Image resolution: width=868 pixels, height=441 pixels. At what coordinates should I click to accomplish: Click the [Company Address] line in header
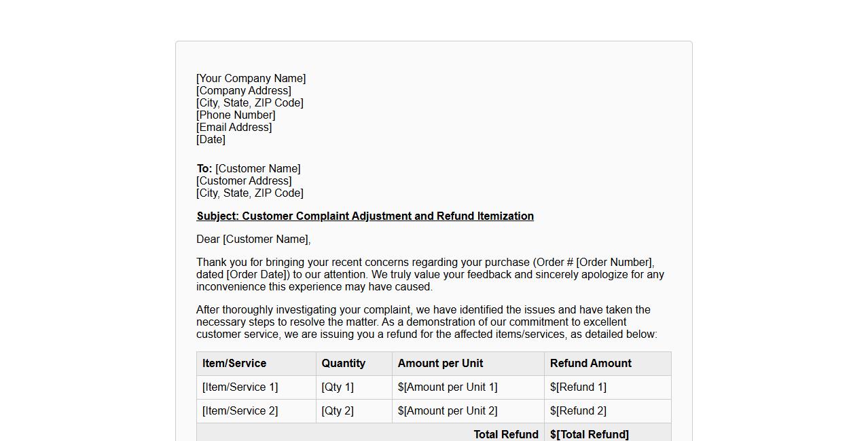[243, 91]
